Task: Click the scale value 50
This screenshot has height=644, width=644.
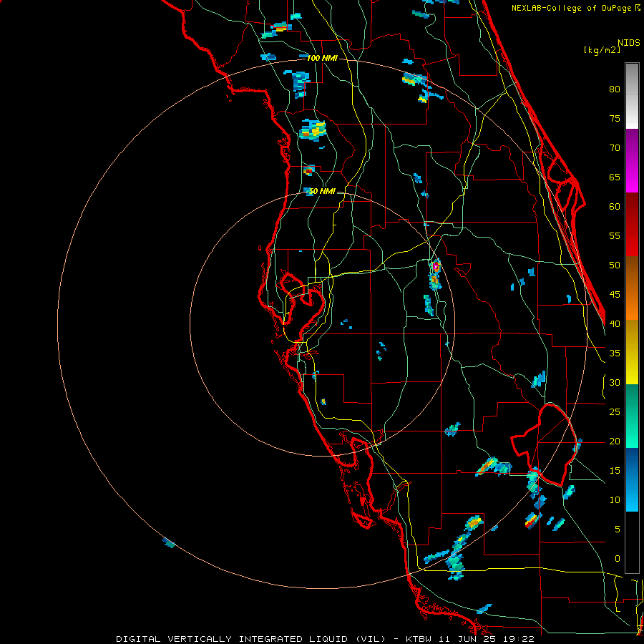Action: tap(615, 265)
